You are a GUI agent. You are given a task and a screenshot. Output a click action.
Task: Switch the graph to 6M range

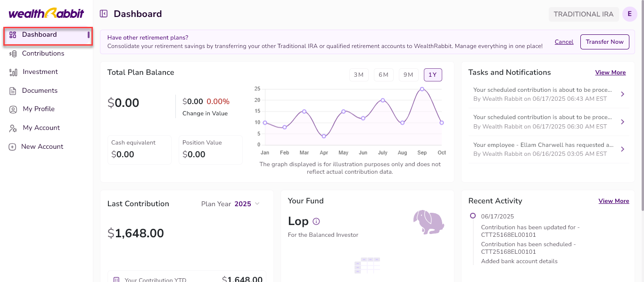[x=383, y=75]
